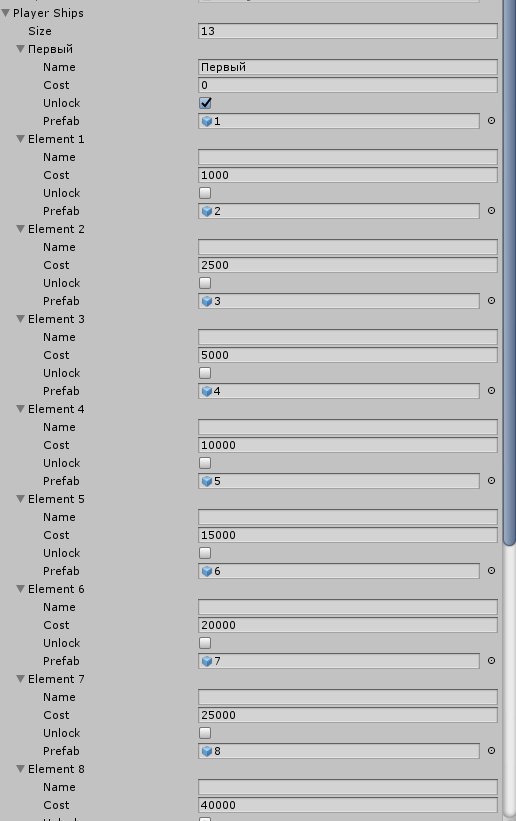Image resolution: width=516 pixels, height=821 pixels.
Task: Select the Prefab label under Element 3
Action: click(x=61, y=391)
